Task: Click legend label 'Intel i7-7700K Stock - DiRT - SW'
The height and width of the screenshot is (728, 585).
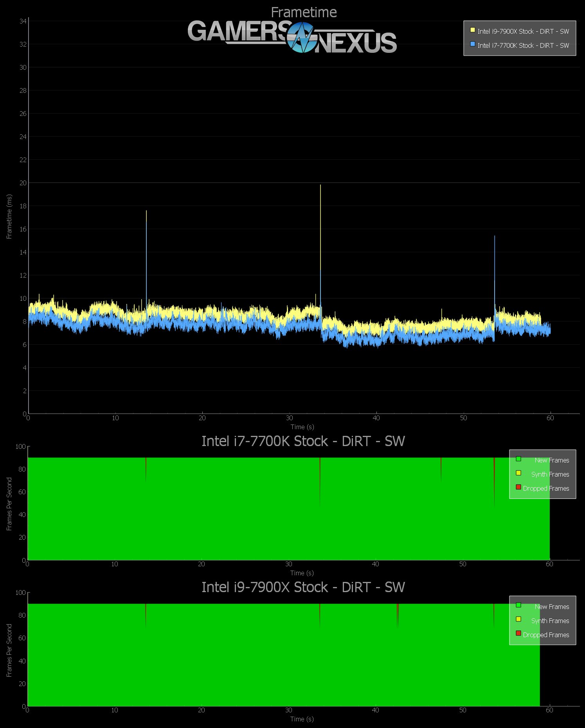Action: click(x=523, y=45)
